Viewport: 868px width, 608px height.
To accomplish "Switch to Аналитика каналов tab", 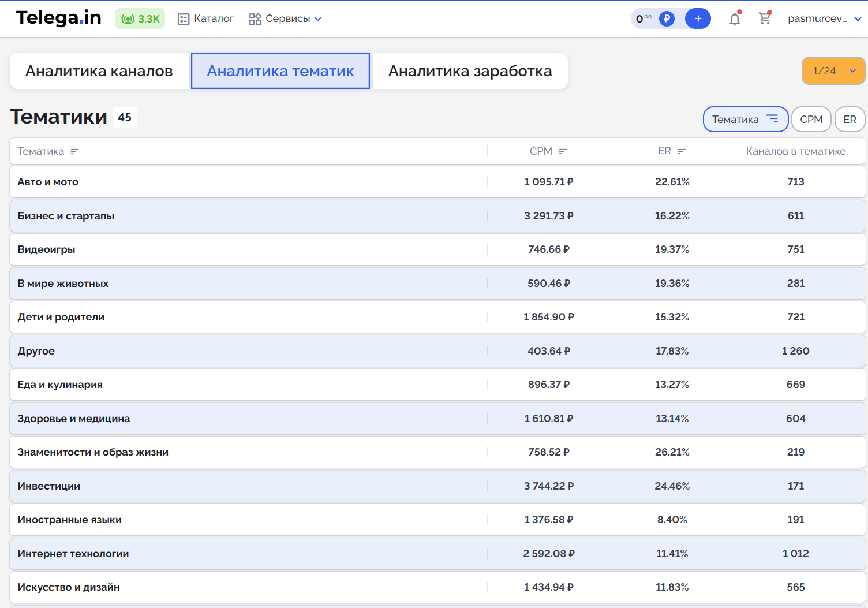I will (99, 71).
